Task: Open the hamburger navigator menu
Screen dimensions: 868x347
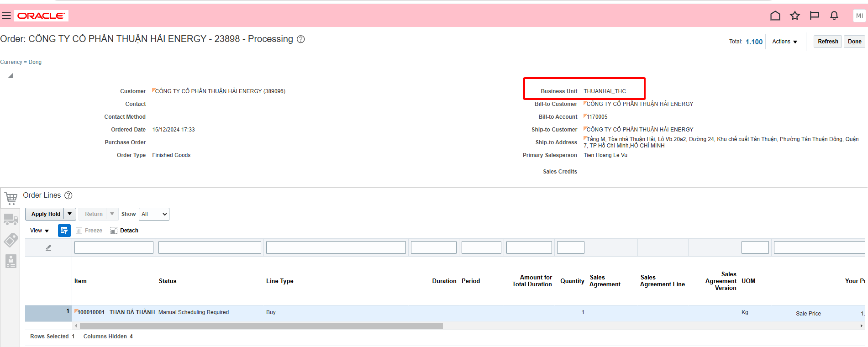Action: [x=6, y=16]
